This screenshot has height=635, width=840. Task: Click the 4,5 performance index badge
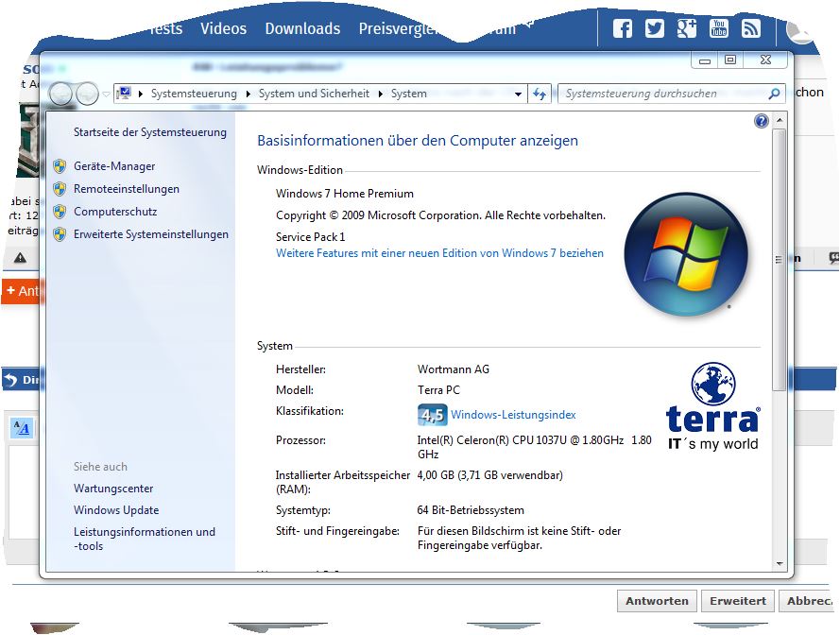point(432,415)
